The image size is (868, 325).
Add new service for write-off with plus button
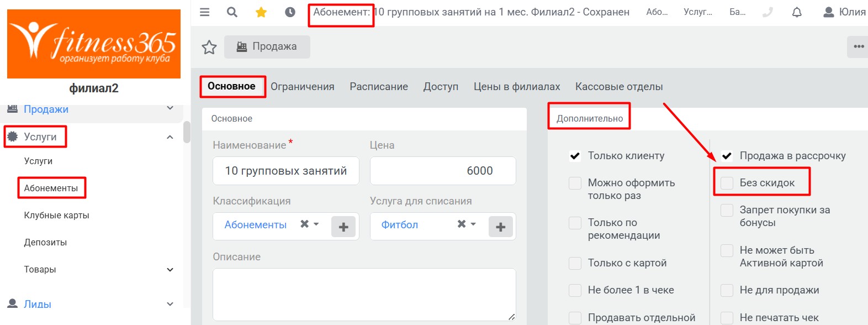point(501,227)
